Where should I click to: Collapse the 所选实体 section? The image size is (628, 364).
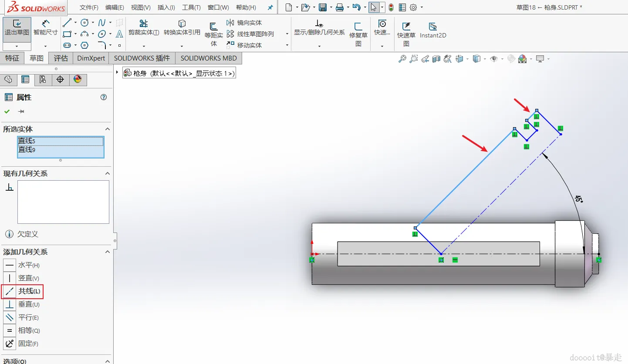[x=107, y=129]
